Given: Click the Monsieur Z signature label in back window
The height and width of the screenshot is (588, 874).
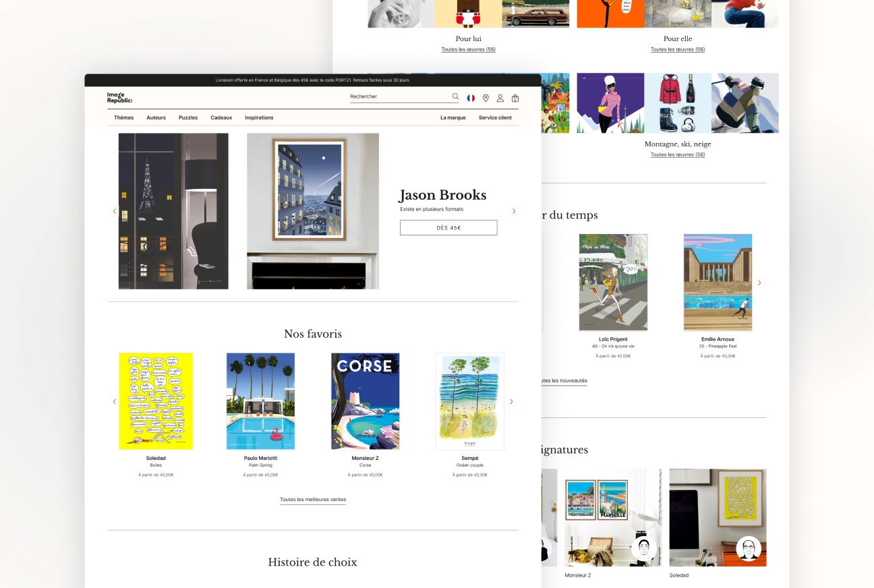Looking at the screenshot, I should tap(578, 575).
